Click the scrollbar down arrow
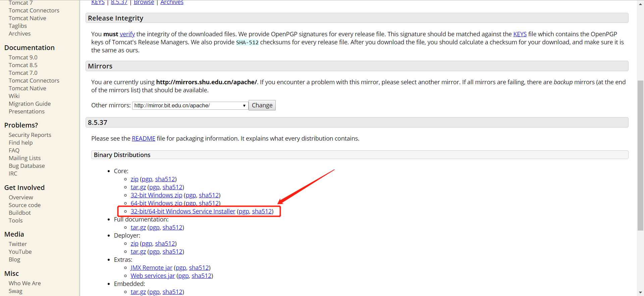 pos(641,293)
